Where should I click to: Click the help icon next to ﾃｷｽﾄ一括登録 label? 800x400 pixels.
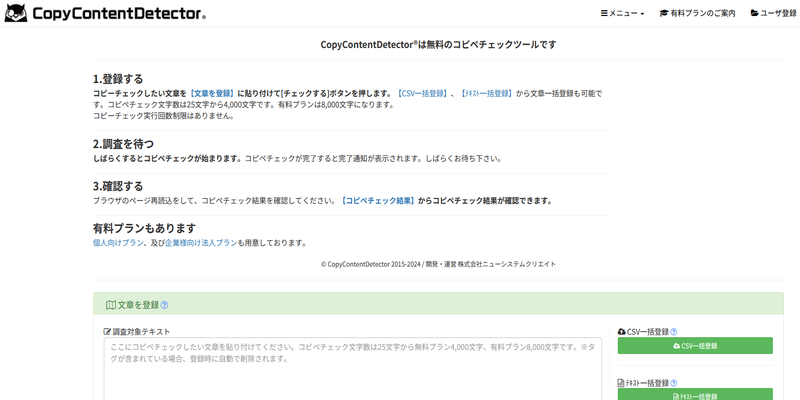(x=674, y=383)
